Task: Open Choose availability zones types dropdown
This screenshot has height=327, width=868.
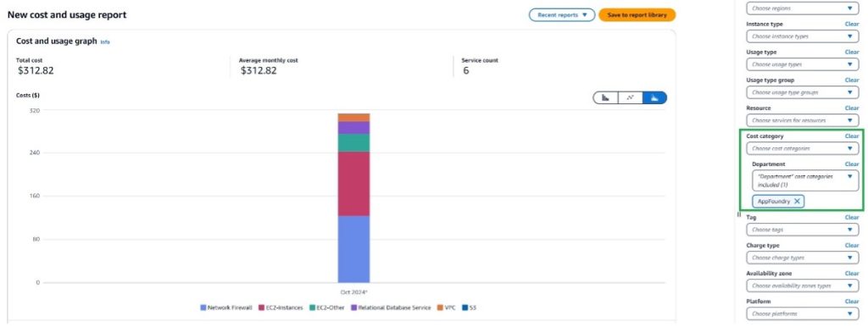Action: click(x=802, y=285)
